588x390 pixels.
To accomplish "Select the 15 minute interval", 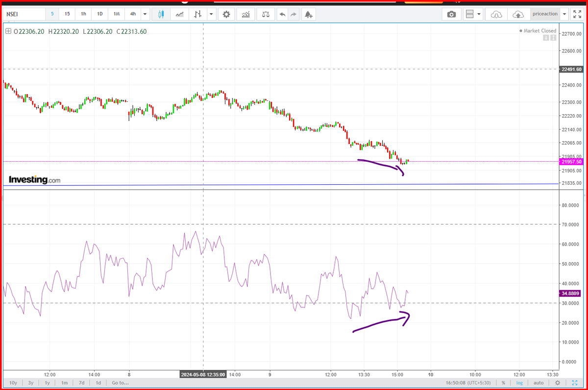I will point(67,14).
